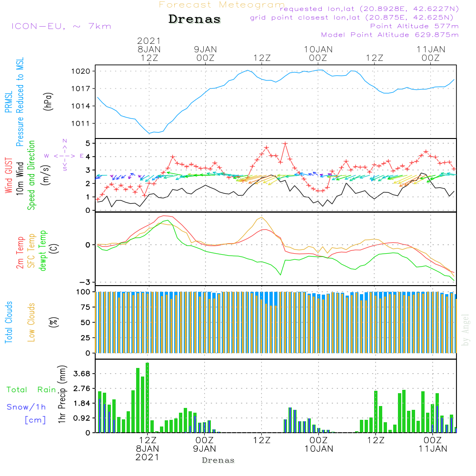Click the 25 tick on cloud axis

pyautogui.click(x=86, y=337)
